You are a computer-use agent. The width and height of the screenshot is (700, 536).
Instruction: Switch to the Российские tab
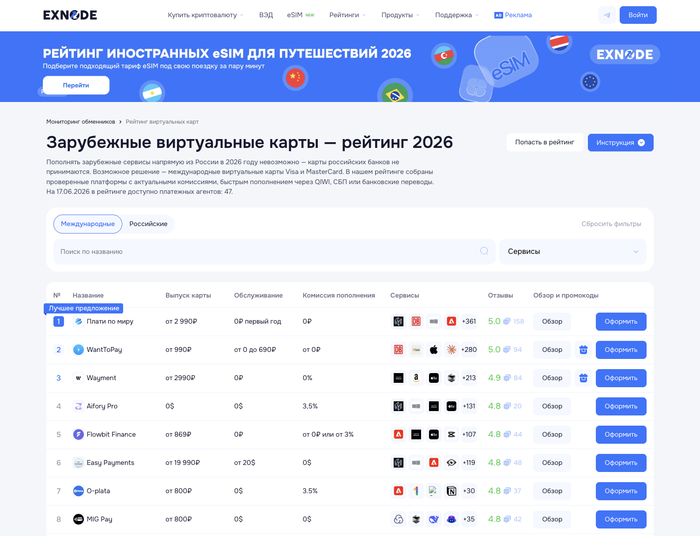(x=148, y=224)
